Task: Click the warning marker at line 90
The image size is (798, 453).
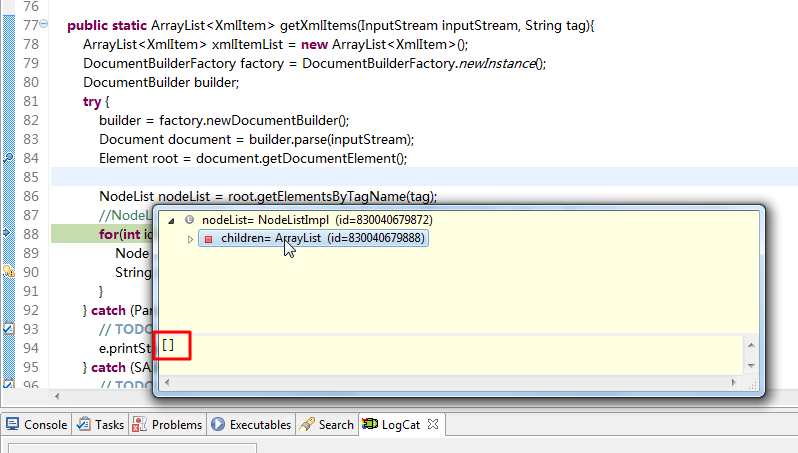Action: click(x=9, y=271)
